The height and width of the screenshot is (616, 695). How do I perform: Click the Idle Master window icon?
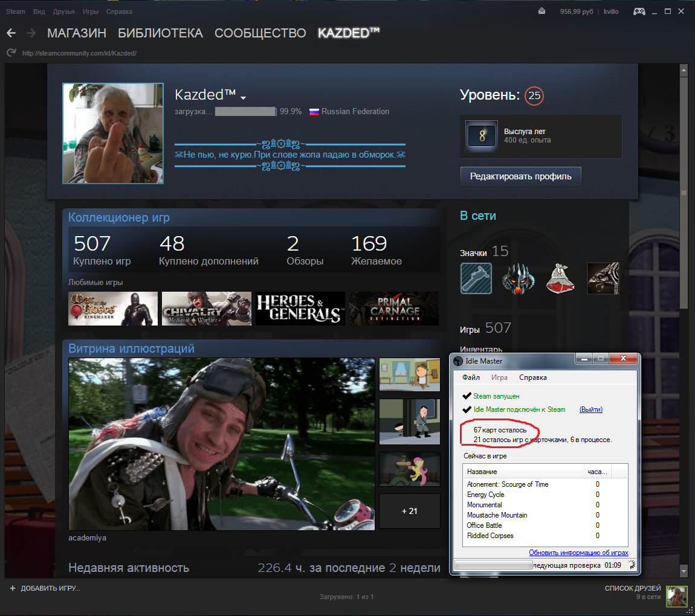click(458, 361)
